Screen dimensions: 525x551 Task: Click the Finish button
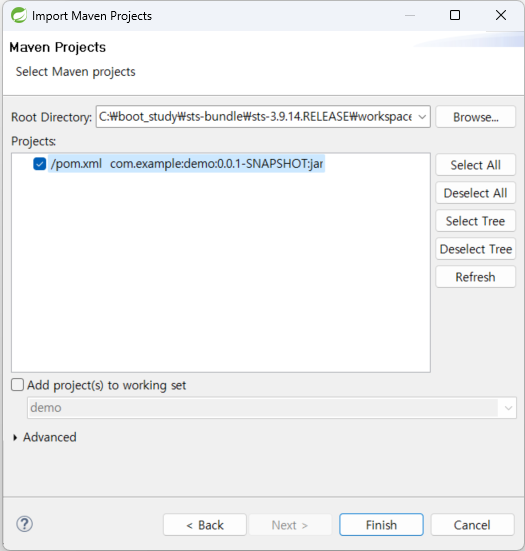point(381,525)
